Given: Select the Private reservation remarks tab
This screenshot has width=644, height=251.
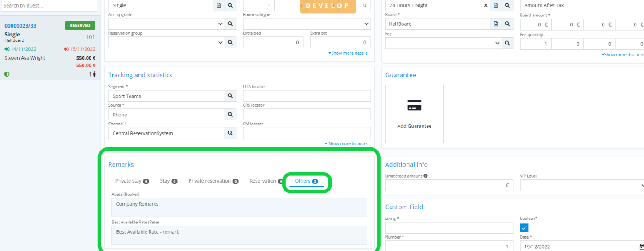Looking at the screenshot, I should coord(213,181).
